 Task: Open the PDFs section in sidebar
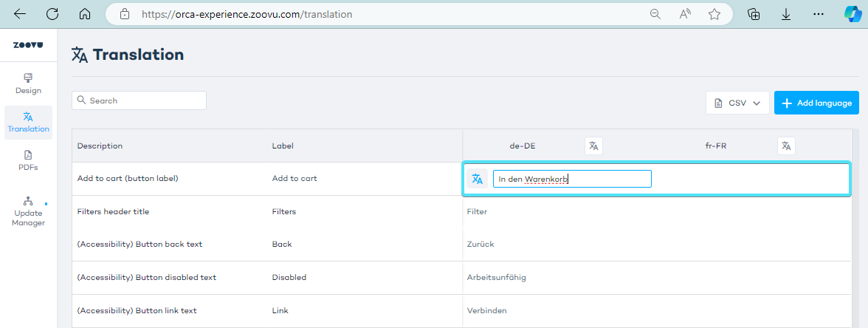pos(28,160)
